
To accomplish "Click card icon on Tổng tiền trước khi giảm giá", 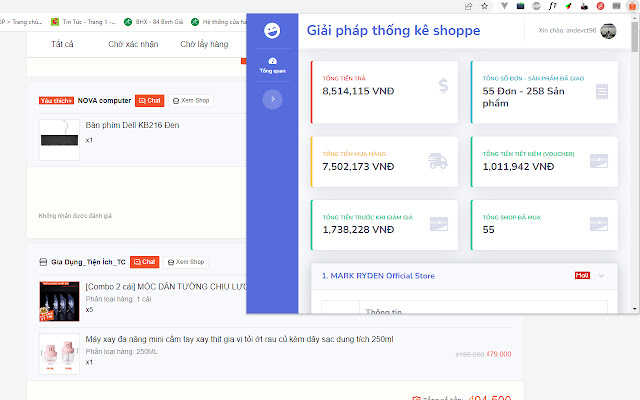I will pos(439,224).
